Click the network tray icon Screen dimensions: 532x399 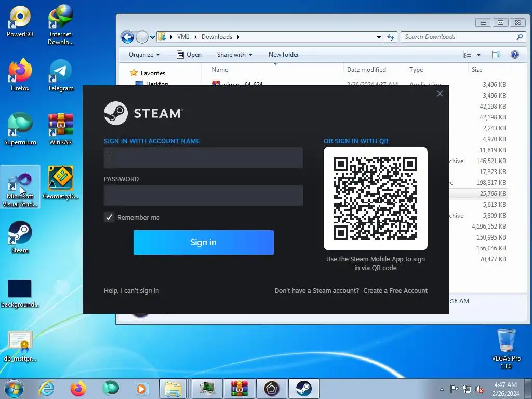467,389
